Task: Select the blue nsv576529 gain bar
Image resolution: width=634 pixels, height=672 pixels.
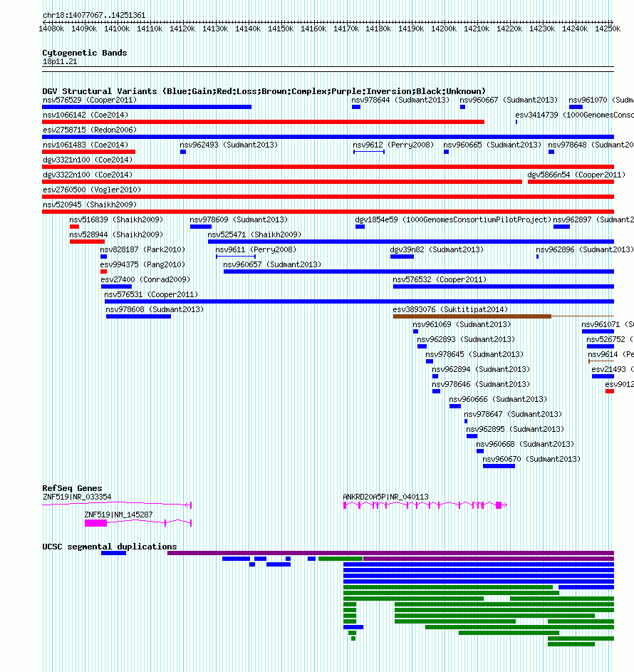Action: point(147,107)
